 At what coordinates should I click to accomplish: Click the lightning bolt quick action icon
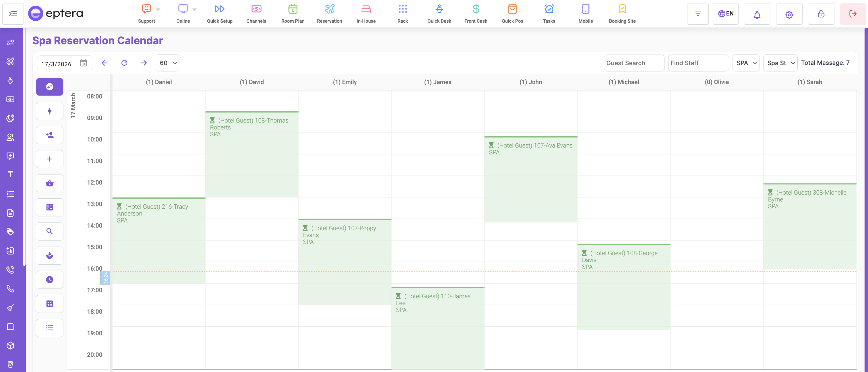click(x=50, y=111)
